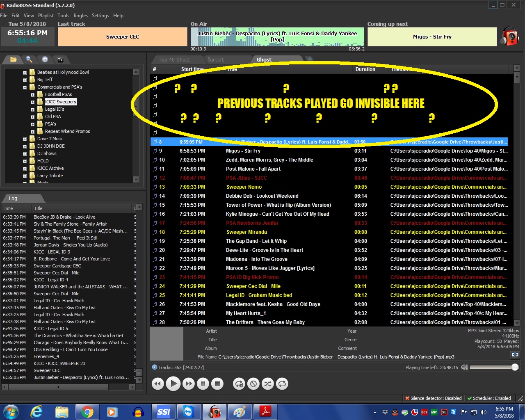Toggle the Scheduler Enabled status
This screenshot has height=420, width=525.
489,398
